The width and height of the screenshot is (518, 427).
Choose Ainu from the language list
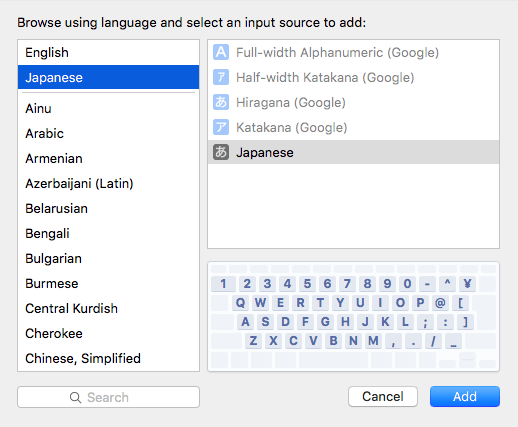pyautogui.click(x=108, y=108)
